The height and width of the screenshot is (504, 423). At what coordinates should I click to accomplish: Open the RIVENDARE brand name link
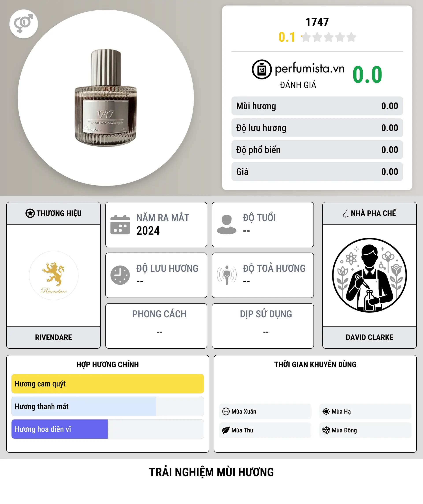(54, 337)
